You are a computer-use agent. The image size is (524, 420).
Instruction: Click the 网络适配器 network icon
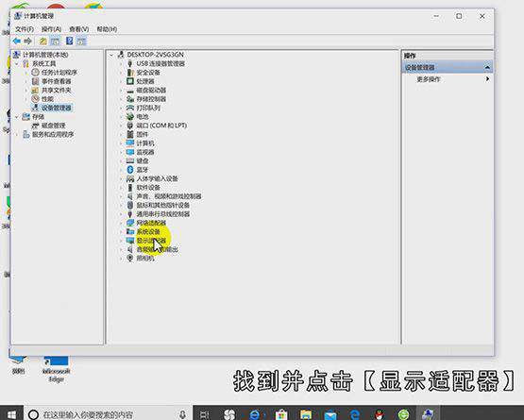130,223
